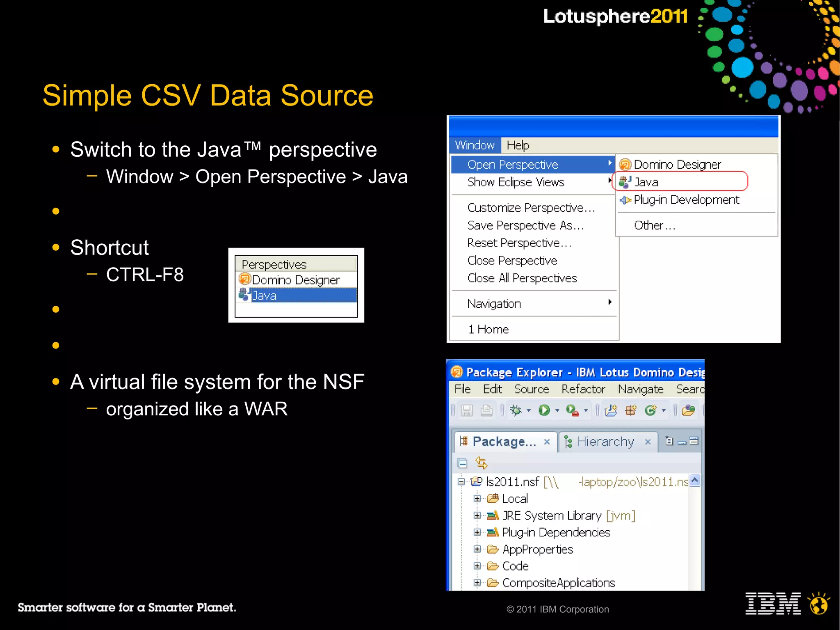The image size is (840, 630).
Task: Open the Run dropdown arrow
Action: [557, 410]
